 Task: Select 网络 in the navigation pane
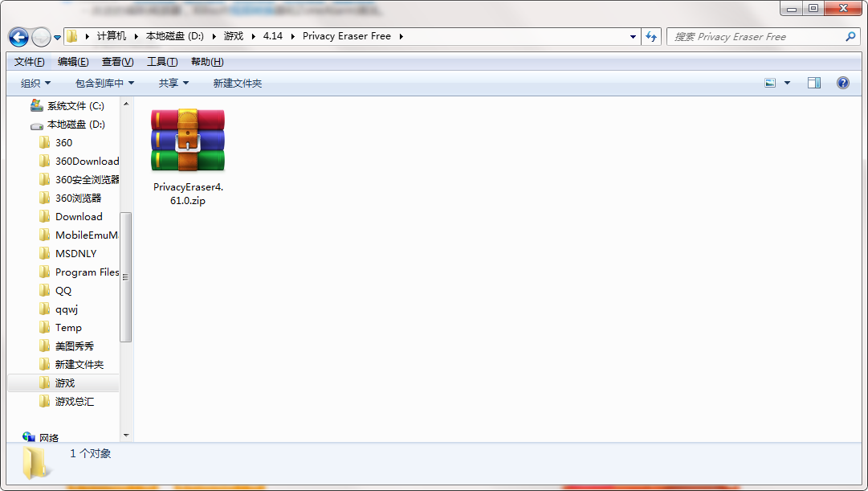[x=49, y=438]
